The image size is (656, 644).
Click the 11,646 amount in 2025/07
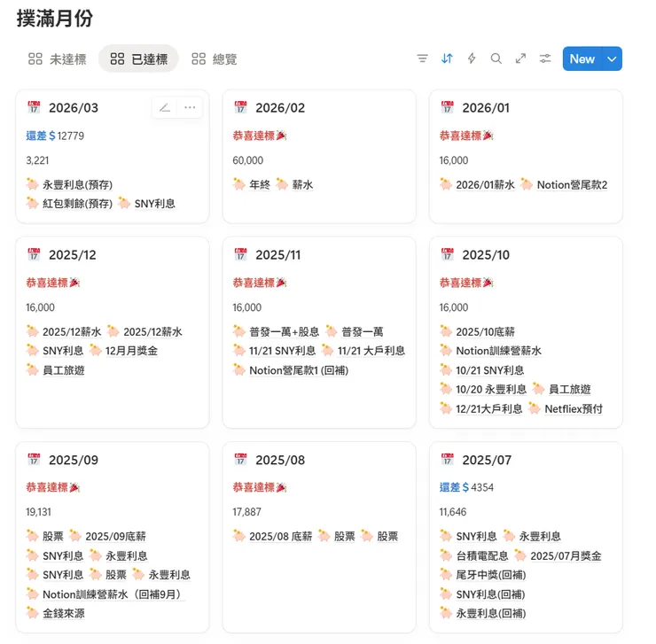point(453,512)
